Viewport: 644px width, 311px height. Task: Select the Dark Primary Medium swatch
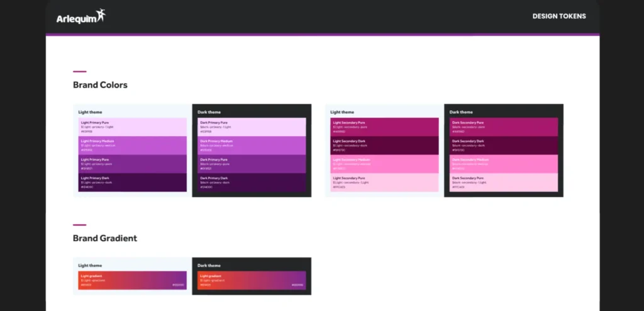click(252, 145)
